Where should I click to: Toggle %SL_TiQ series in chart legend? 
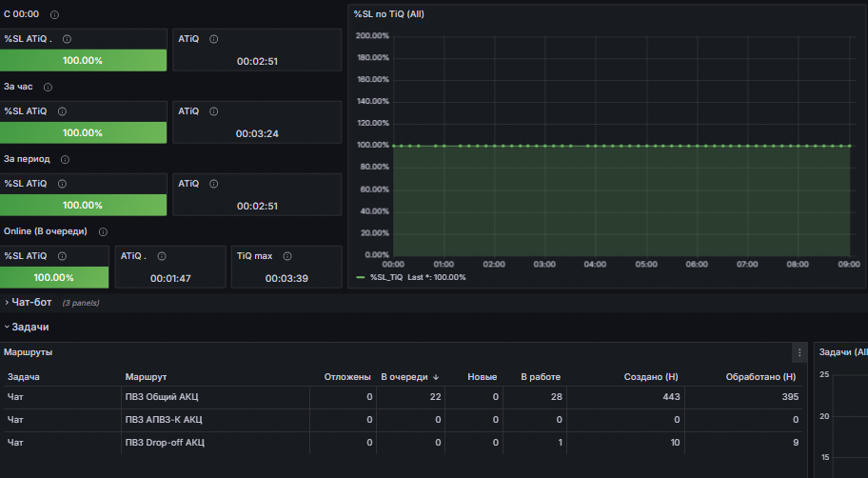(x=386, y=277)
